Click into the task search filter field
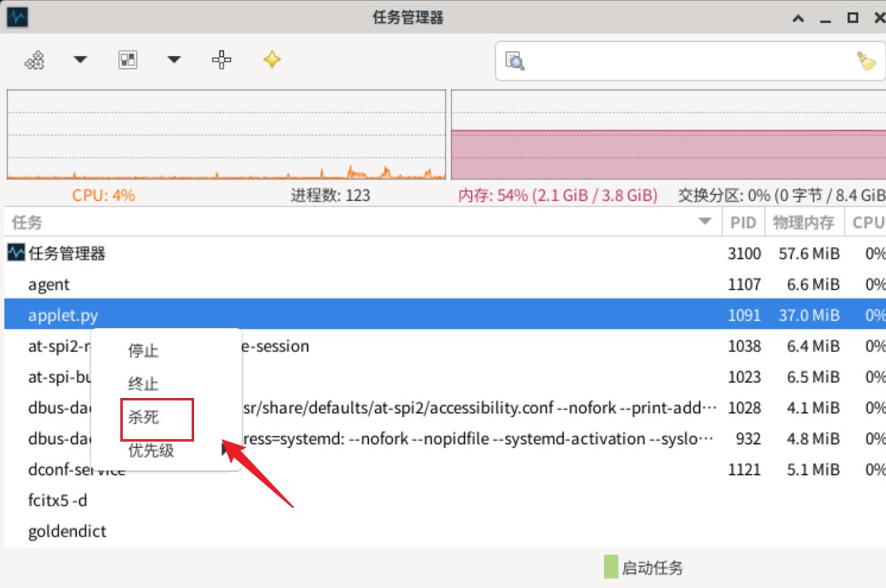Viewport: 886px width, 588px height. pyautogui.click(x=690, y=60)
